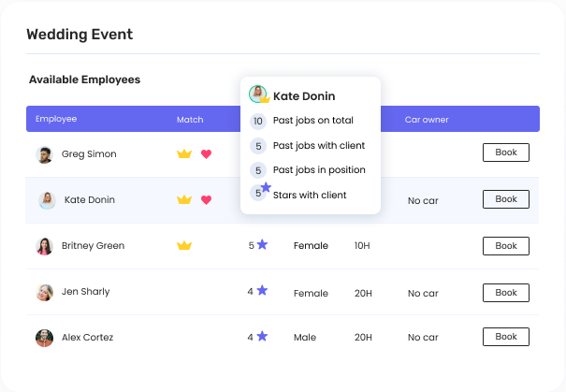Select Jen Sharly's employee name
Screen dimensions: 566x392
pyautogui.click(x=85, y=292)
